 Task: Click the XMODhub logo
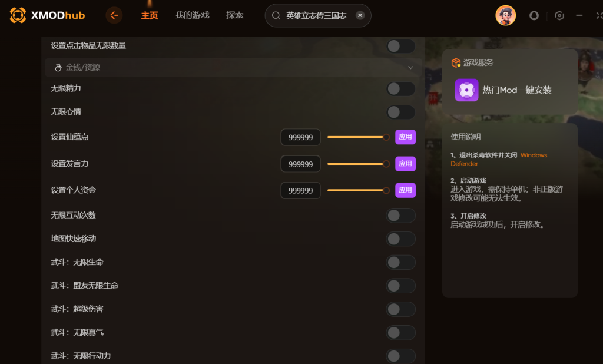pos(47,15)
